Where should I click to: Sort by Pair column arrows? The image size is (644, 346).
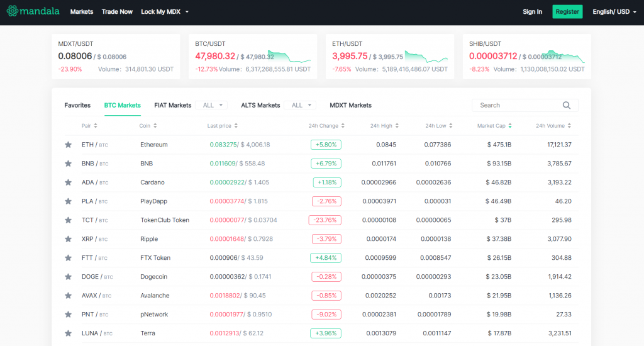96,126
